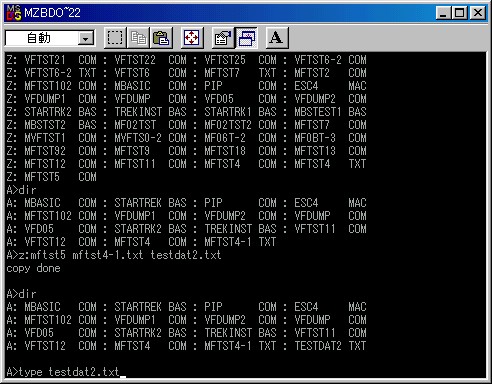Click the Mark selection toolbar icon
The image size is (492, 384).
click(x=115, y=38)
